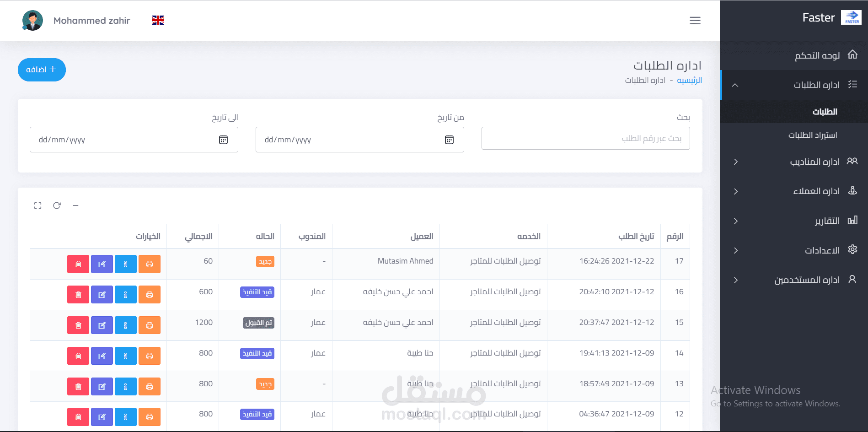The image size is (868, 432).
Task: Open calendar picker for من تاريخ
Action: pyautogui.click(x=449, y=140)
